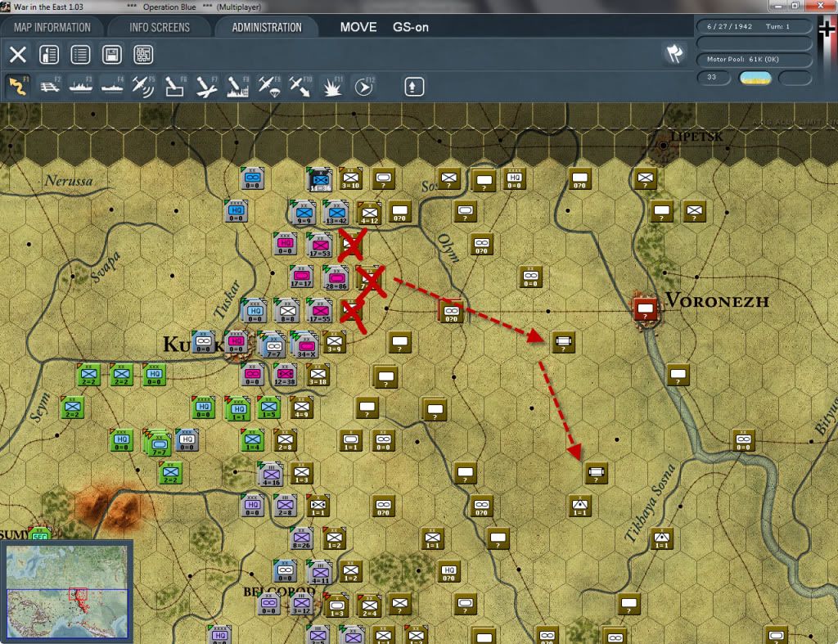Toggle the GS-on indicator
Image resolution: width=838 pixels, height=644 pixels.
pyautogui.click(x=411, y=27)
